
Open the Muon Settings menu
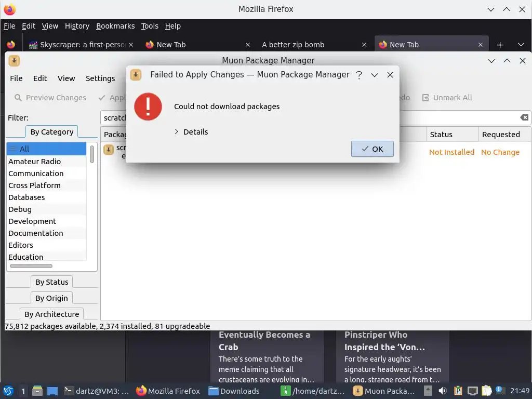100,78
